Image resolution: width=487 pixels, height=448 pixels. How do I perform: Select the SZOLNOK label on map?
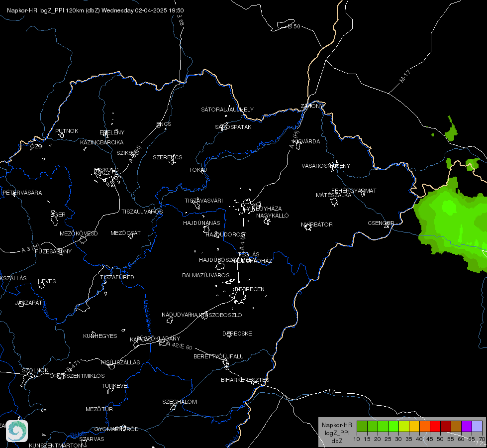coord(35,370)
